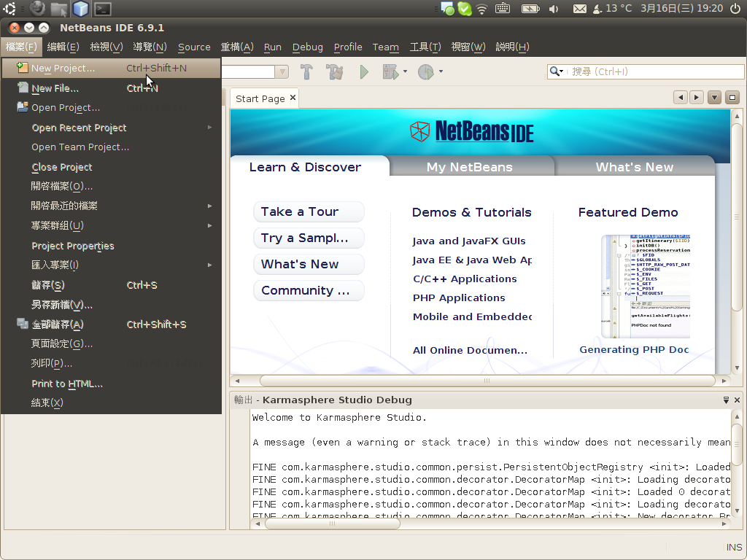Open the Featured Demo thumbnail

(646, 286)
